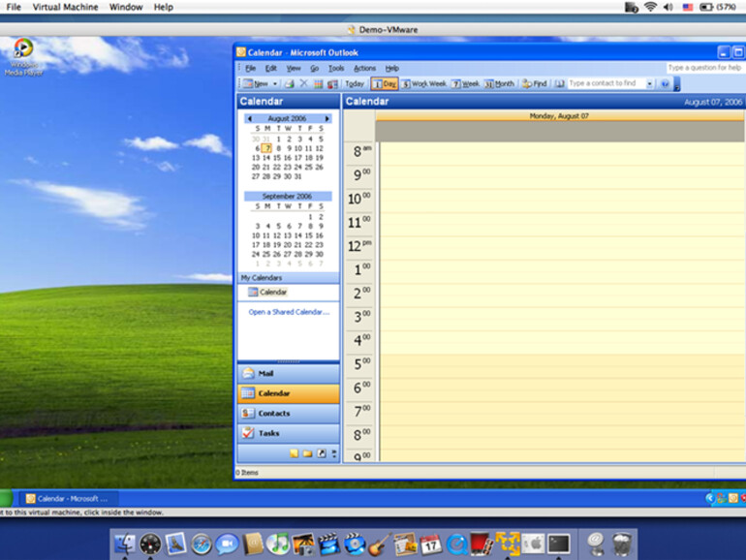Screen dimensions: 746x560
Task: Open the Address Book icon
Action: tap(560, 83)
